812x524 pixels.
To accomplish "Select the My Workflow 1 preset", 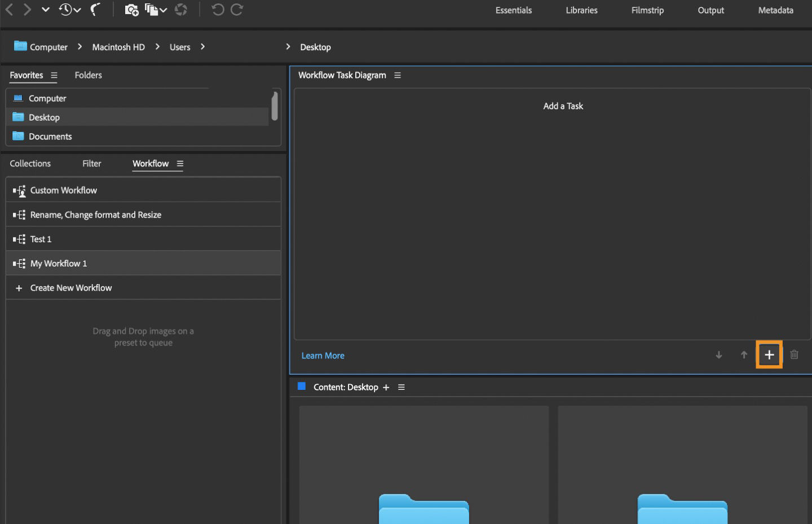I will (x=59, y=263).
